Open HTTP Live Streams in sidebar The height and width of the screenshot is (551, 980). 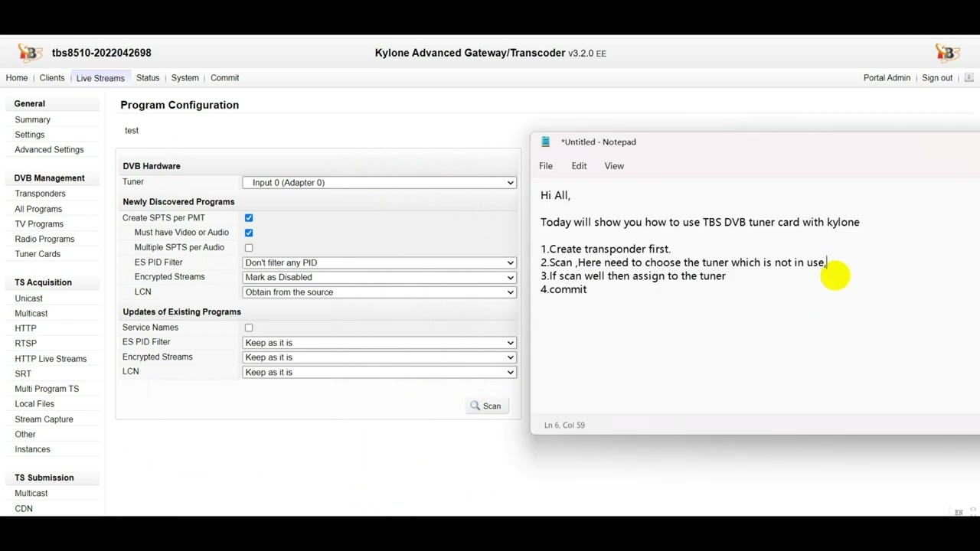[51, 359]
